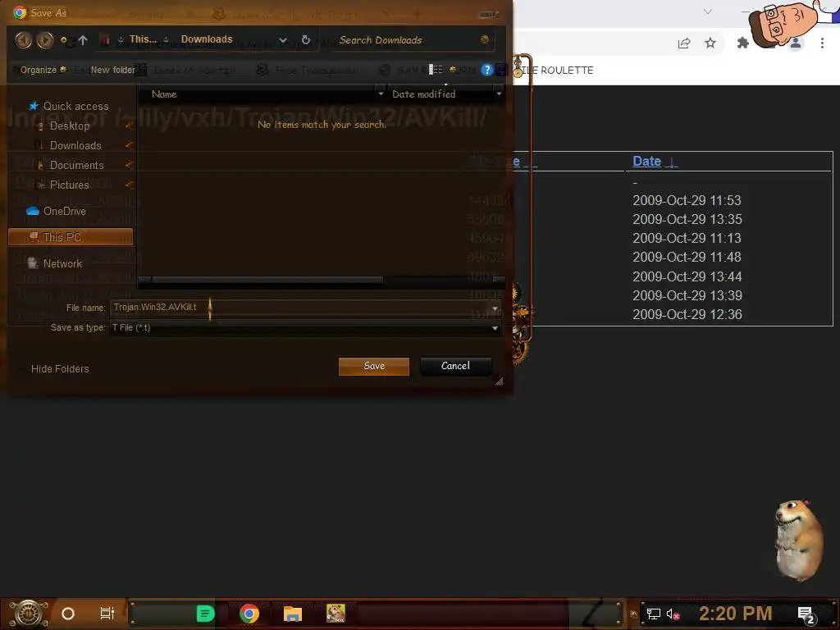Screen dimensions: 840x630
Task: Sort files by Date modified header
Action: tap(423, 94)
